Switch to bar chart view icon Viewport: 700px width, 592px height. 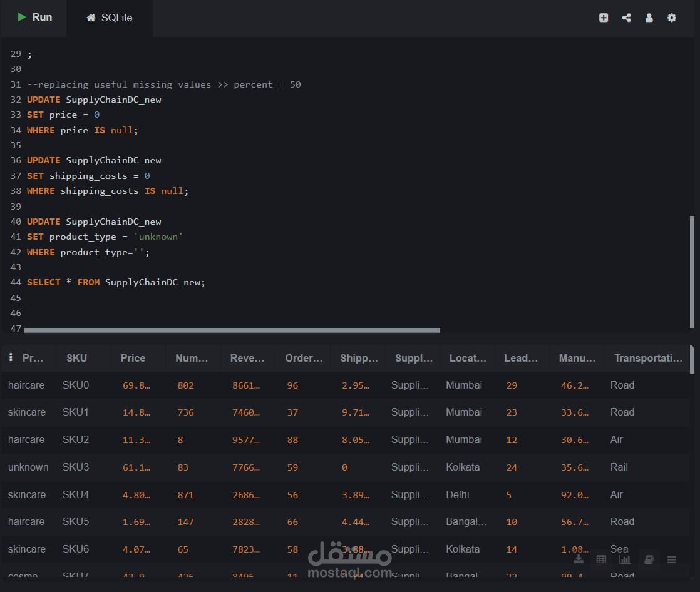point(625,559)
